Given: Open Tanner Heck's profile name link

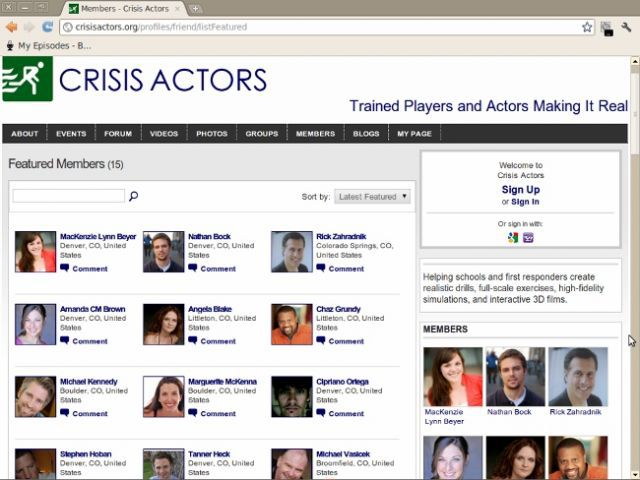Looking at the screenshot, I should coord(209,454).
